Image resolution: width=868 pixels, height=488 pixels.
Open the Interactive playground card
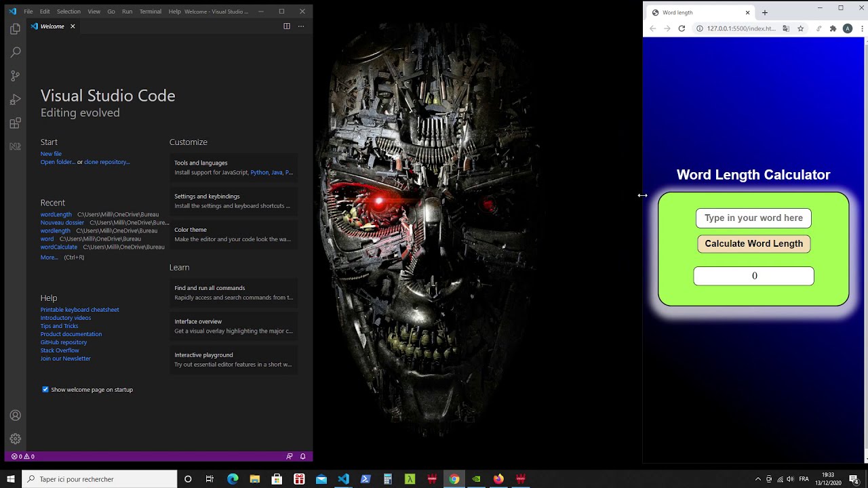tap(233, 360)
